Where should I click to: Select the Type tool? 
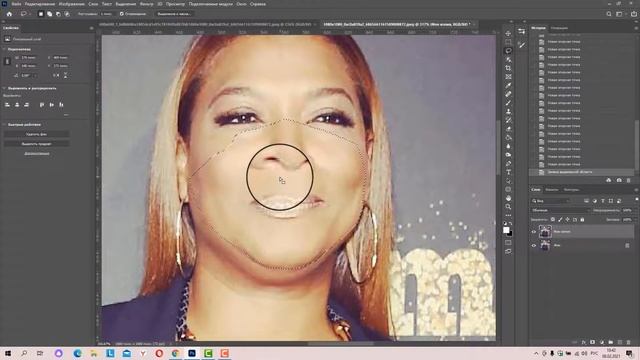tap(508, 172)
